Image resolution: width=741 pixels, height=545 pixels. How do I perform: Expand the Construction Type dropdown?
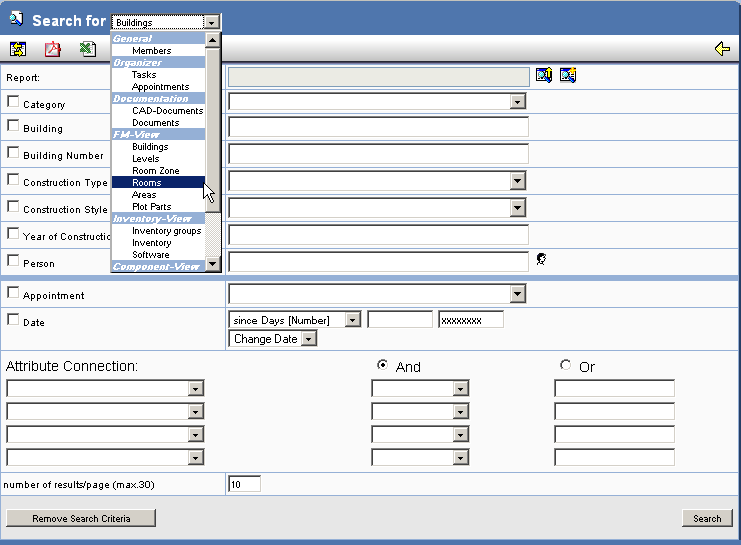(517, 181)
